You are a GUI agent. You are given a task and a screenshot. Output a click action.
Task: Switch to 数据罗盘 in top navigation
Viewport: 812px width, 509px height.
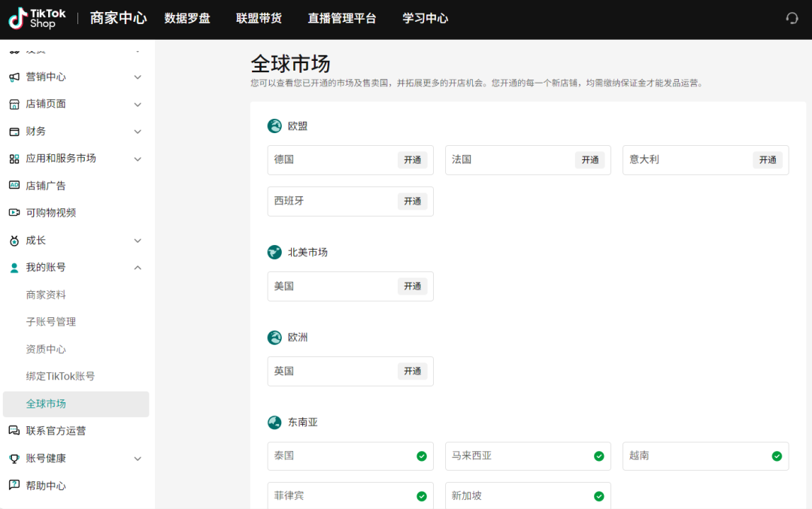(x=187, y=19)
